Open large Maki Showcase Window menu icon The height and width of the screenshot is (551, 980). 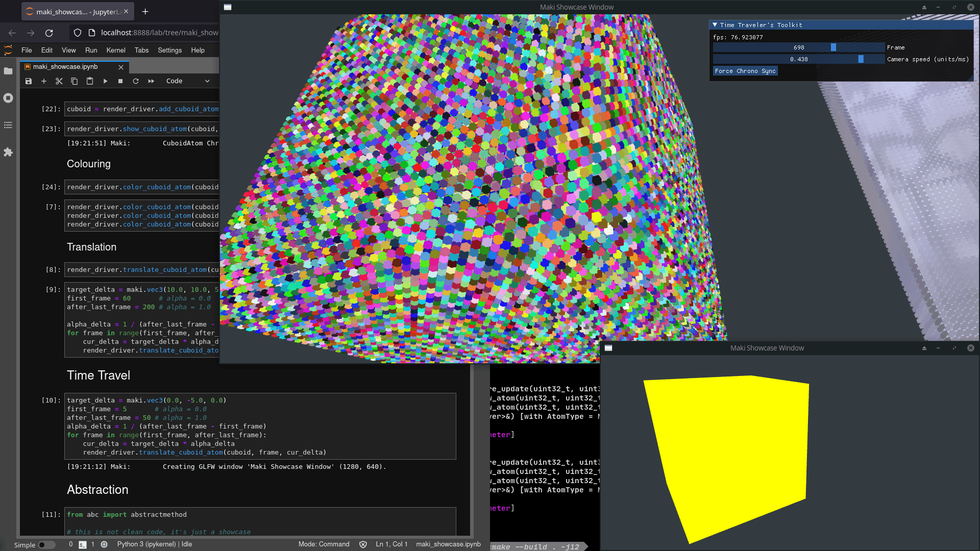tap(228, 7)
